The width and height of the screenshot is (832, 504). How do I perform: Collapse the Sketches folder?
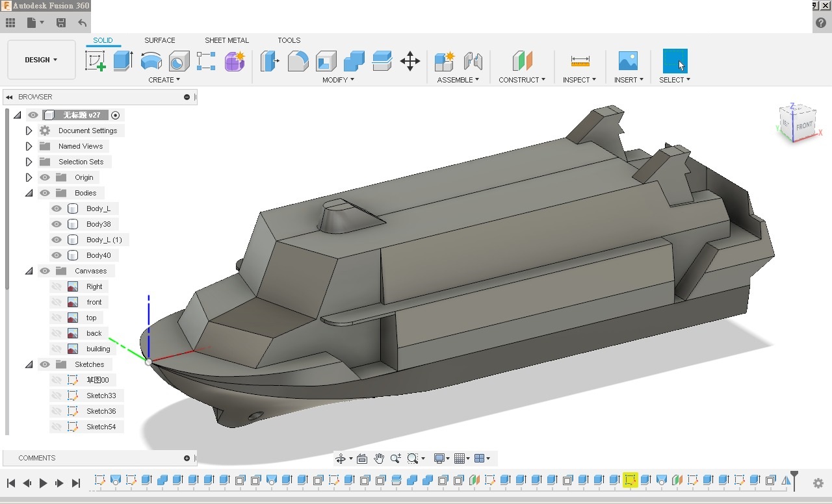tap(29, 364)
